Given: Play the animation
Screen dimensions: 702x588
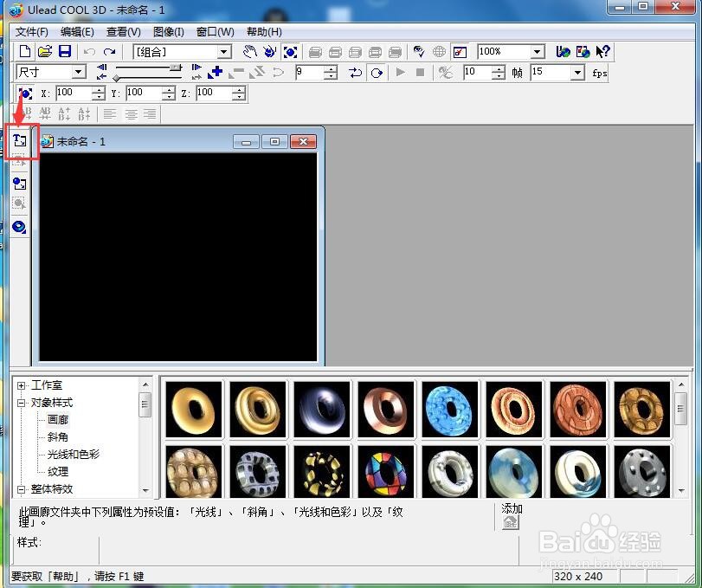Looking at the screenshot, I should click(401, 72).
